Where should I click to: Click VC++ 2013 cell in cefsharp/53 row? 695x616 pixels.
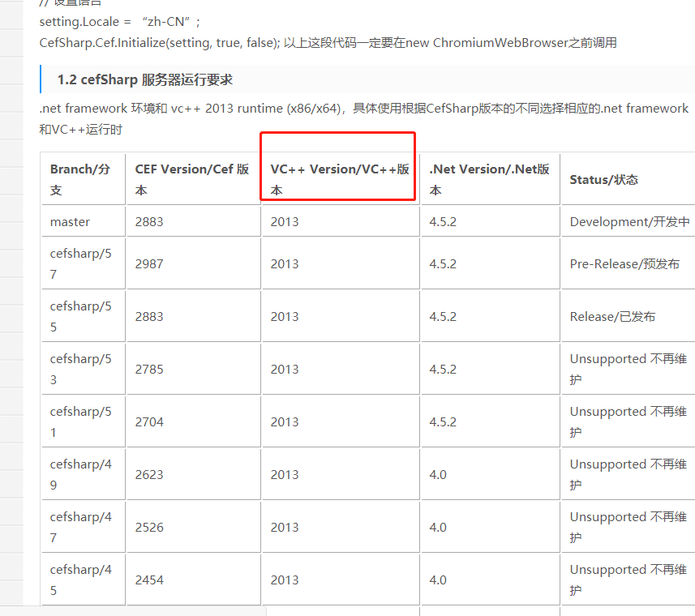pyautogui.click(x=340, y=369)
